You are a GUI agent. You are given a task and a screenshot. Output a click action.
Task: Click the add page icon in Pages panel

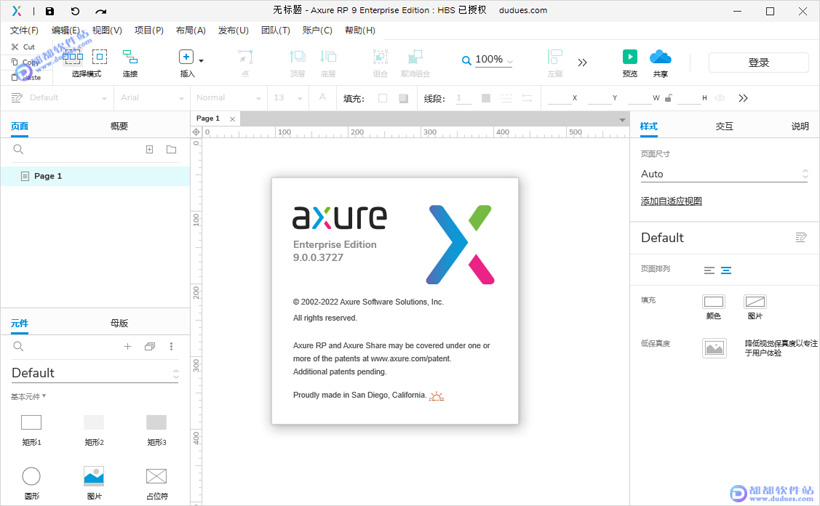[x=150, y=150]
